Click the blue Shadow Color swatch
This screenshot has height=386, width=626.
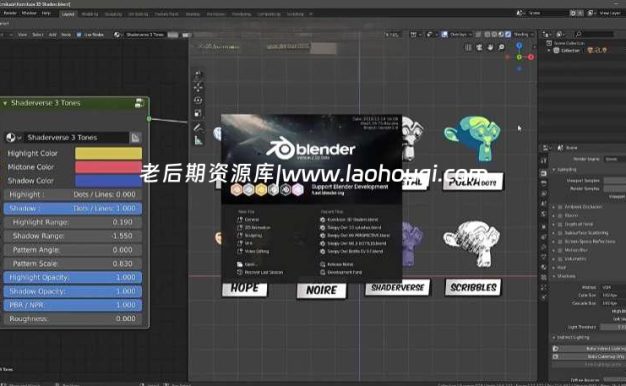coord(108,180)
